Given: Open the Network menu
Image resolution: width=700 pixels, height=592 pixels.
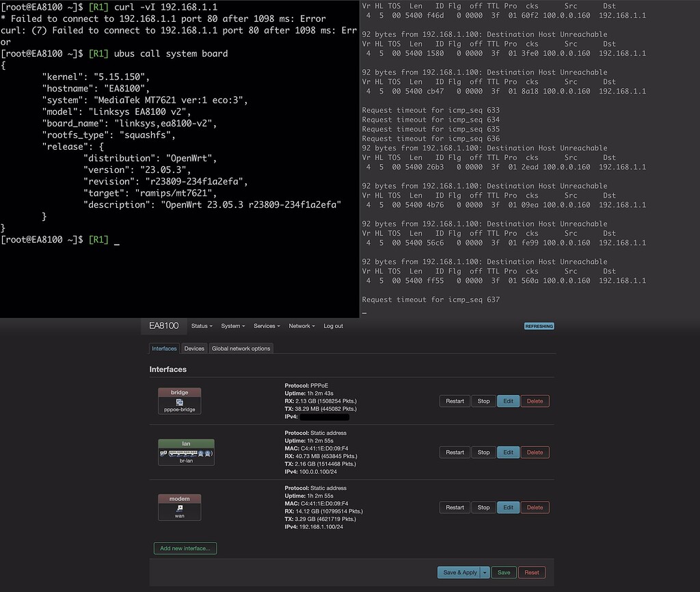Looking at the screenshot, I should tap(301, 326).
